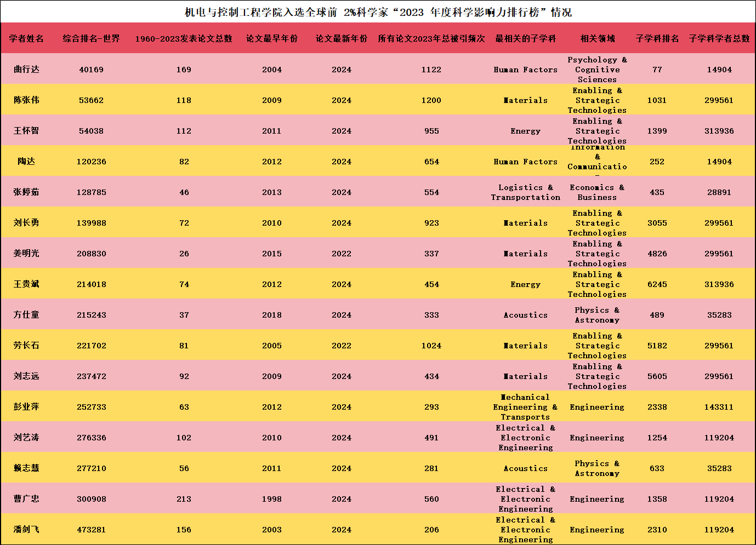Select scholar name 曹广忠
756x545 pixels.
26,499
